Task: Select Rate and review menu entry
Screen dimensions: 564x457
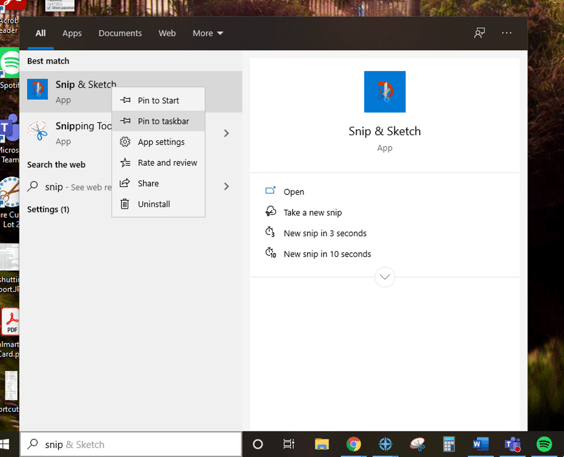Action: 158,163
